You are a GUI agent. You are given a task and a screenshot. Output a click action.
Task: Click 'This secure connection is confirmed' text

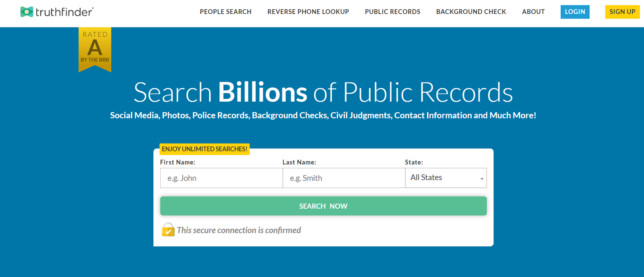click(x=239, y=230)
